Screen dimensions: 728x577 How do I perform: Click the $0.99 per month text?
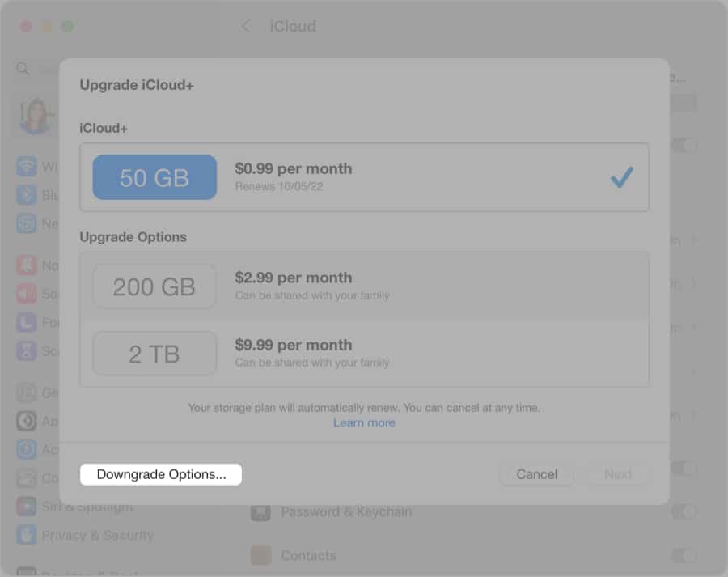point(294,168)
